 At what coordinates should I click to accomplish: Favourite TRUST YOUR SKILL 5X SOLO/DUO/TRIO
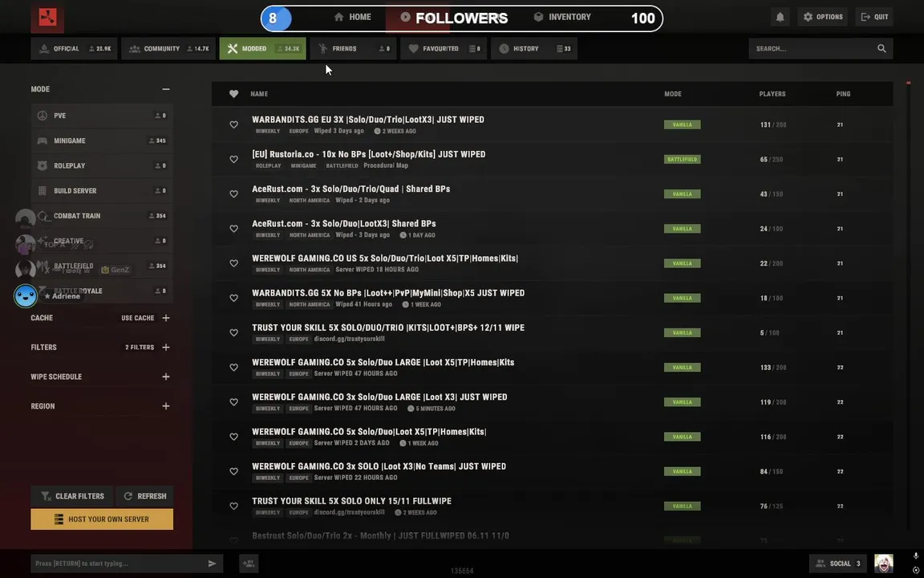pos(234,332)
